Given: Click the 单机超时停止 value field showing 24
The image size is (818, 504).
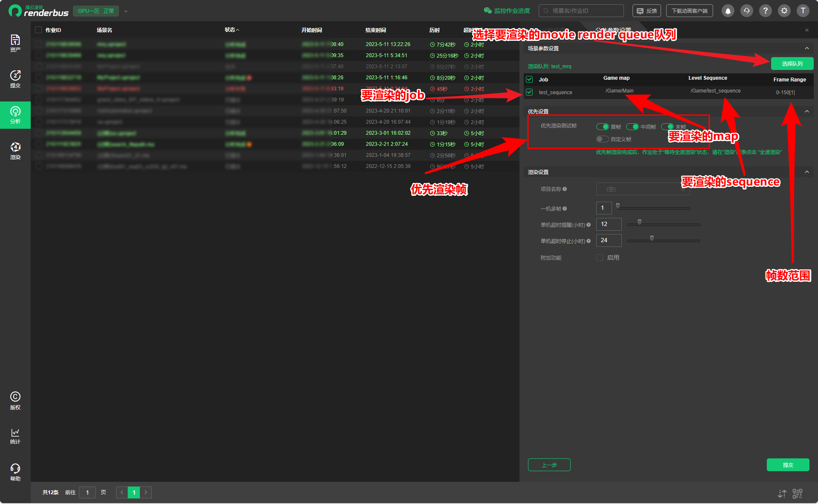Looking at the screenshot, I should pos(609,240).
